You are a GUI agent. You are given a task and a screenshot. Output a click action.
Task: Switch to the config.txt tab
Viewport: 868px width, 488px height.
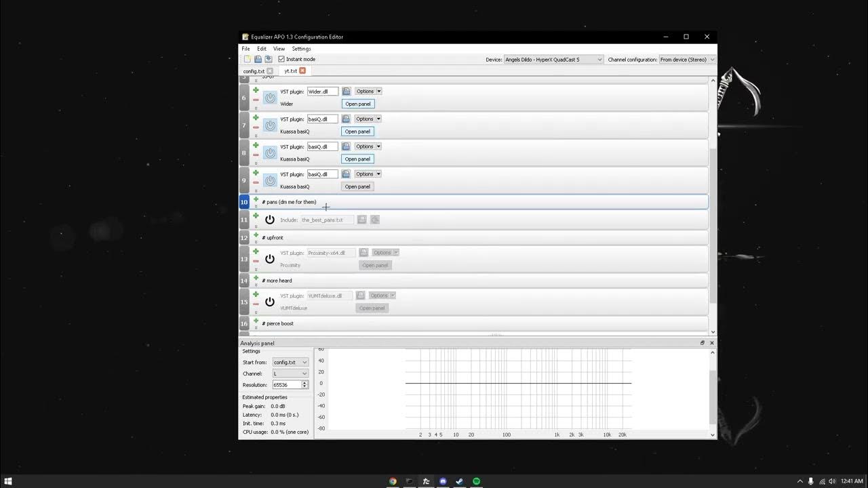[254, 71]
